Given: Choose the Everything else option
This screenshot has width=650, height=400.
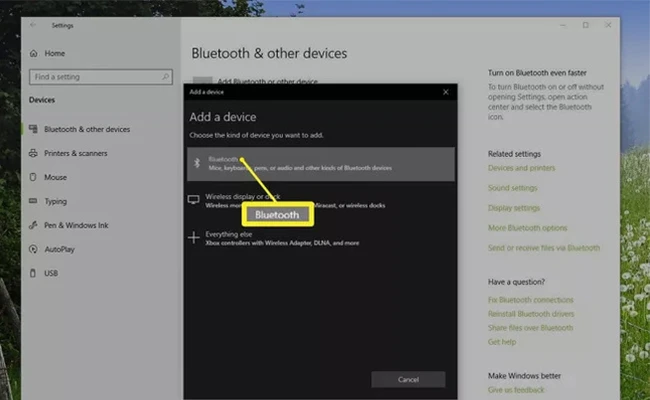Looking at the screenshot, I should [x=320, y=238].
